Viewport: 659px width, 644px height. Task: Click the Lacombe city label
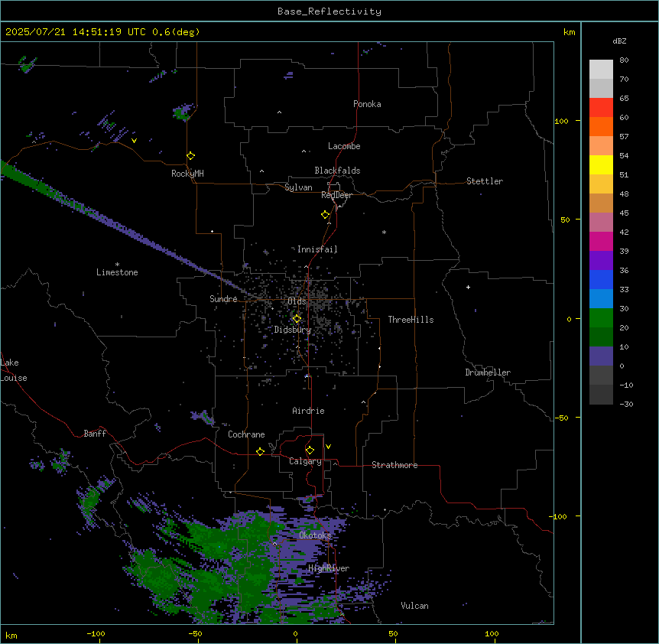pos(344,146)
